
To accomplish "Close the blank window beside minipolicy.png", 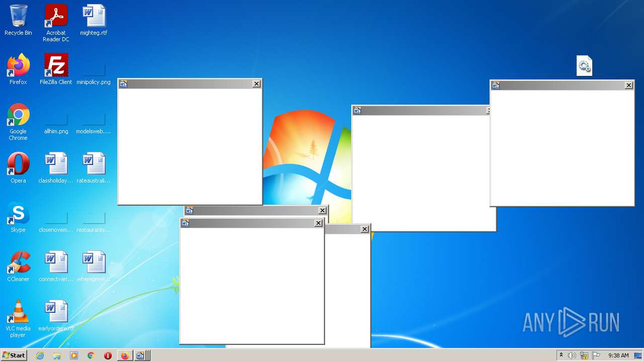I will click(x=257, y=84).
